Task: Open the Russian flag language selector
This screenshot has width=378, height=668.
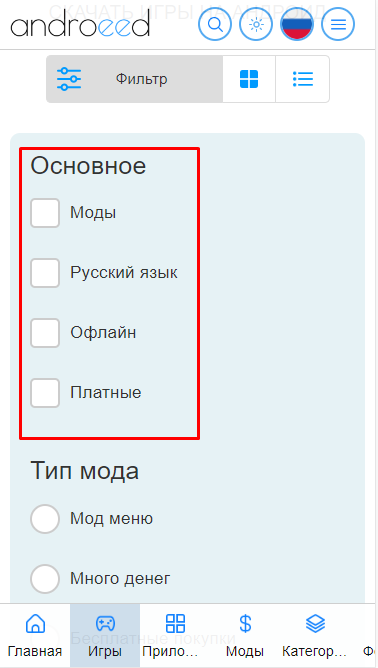Action: (297, 24)
